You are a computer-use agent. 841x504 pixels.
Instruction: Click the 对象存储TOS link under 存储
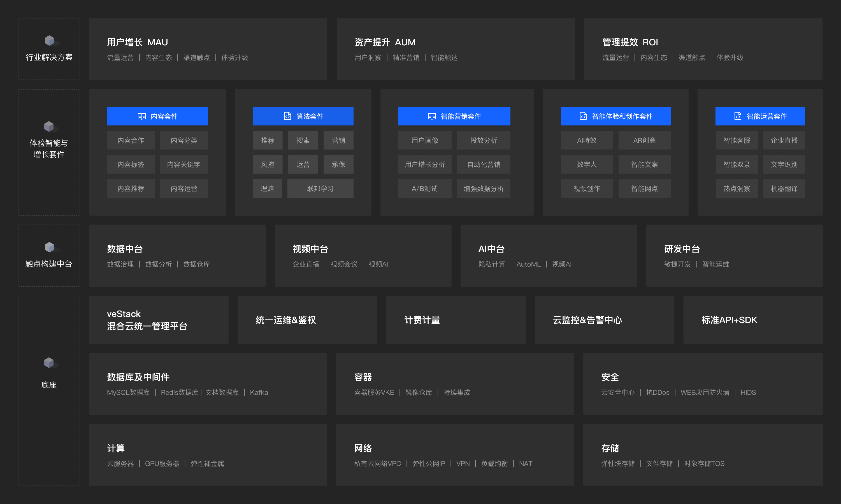(x=704, y=464)
